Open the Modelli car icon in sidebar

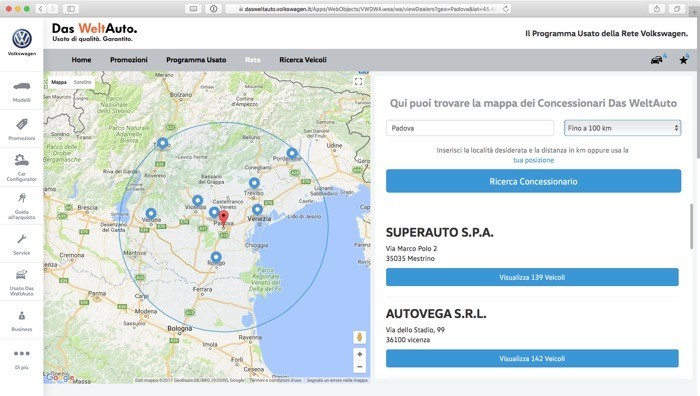point(21,87)
